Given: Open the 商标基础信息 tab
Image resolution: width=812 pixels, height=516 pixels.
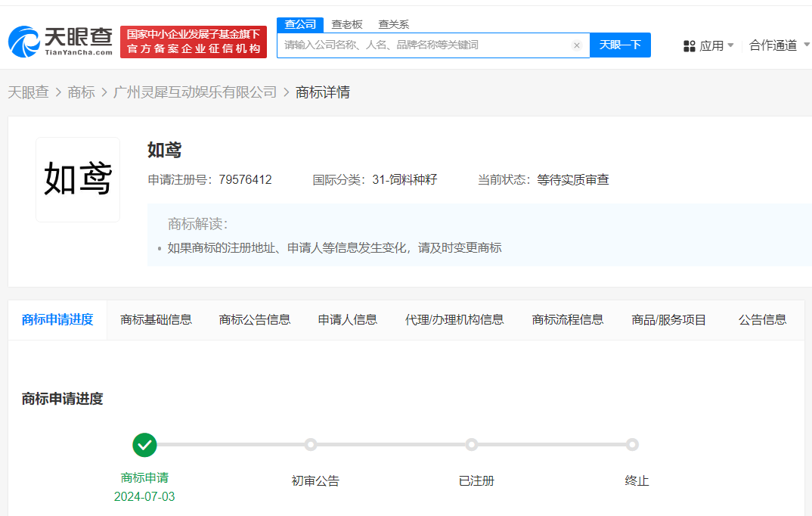Looking at the screenshot, I should click(x=157, y=319).
